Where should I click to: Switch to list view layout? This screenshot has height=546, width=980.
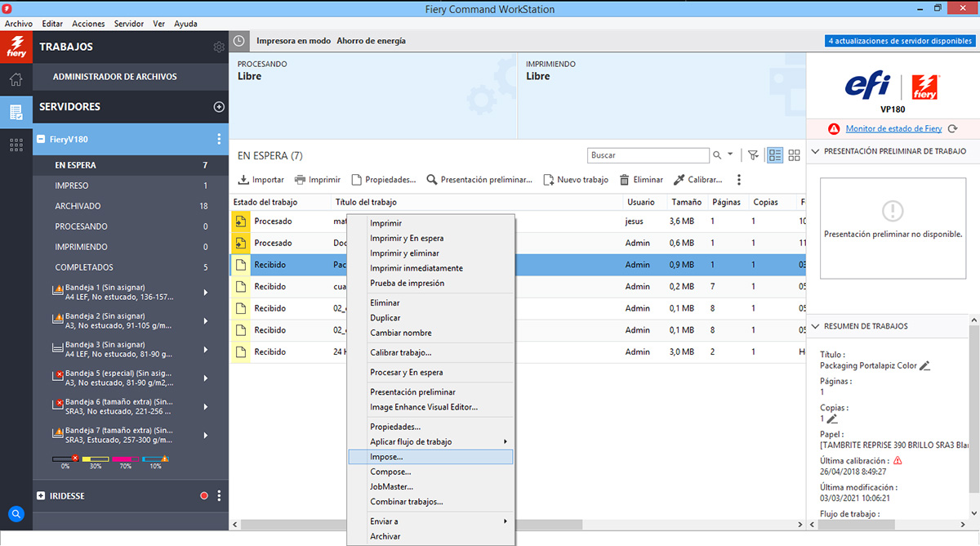pos(775,155)
